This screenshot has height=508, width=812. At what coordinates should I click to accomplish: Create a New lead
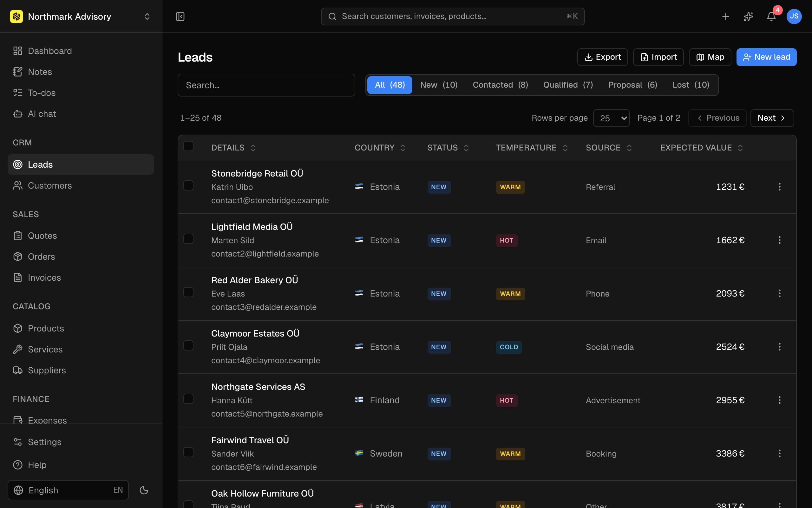pos(766,57)
